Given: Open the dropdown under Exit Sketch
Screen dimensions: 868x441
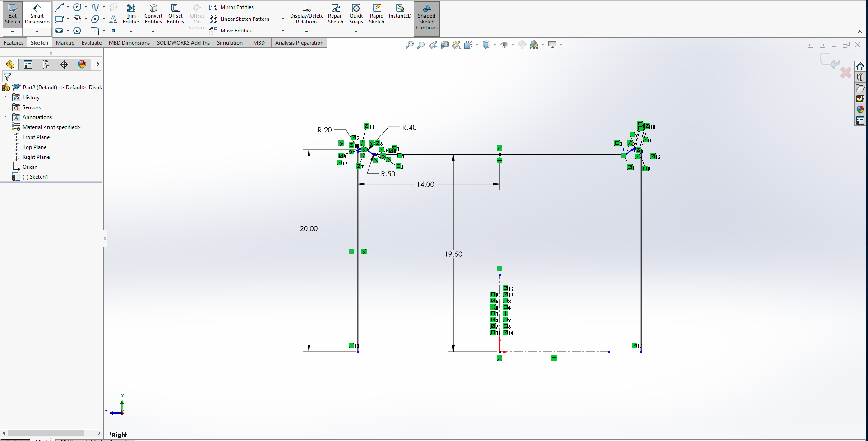Looking at the screenshot, I should [13, 32].
